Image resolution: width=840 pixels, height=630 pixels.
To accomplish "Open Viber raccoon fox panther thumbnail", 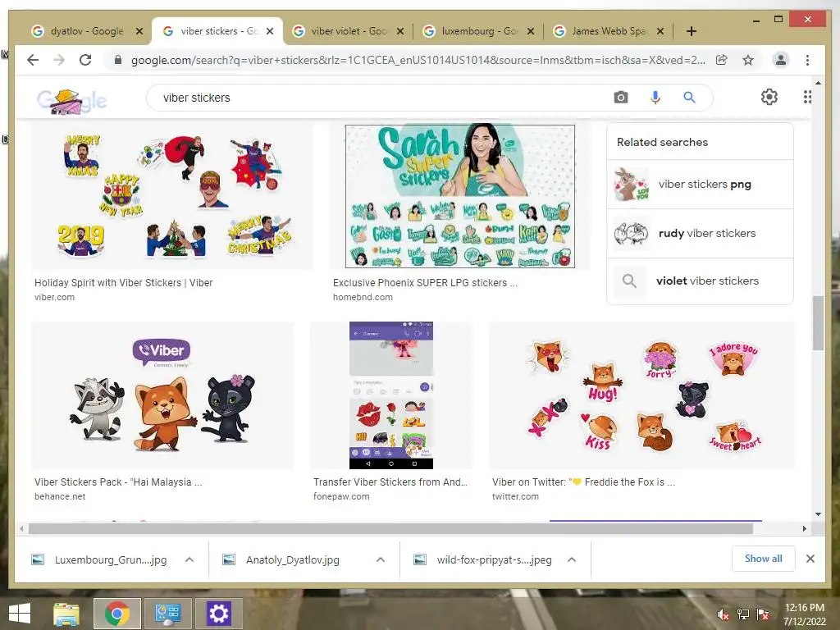I will tap(162, 395).
